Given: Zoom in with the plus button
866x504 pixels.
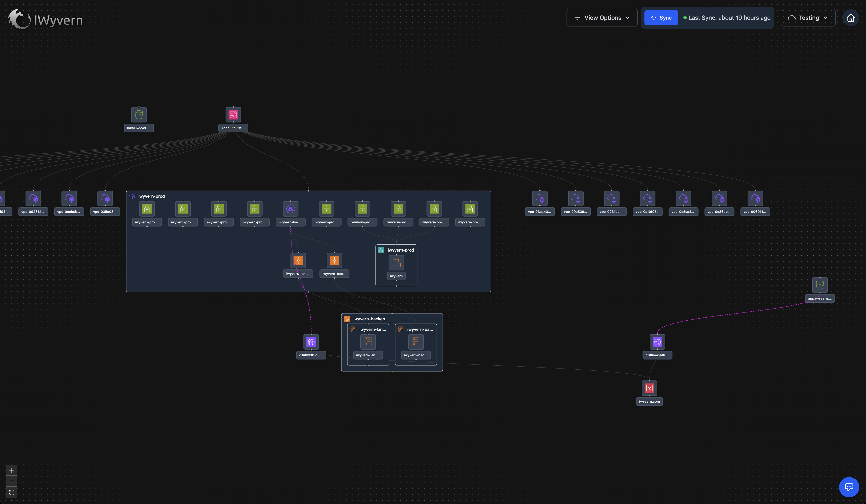Looking at the screenshot, I should coord(12,470).
